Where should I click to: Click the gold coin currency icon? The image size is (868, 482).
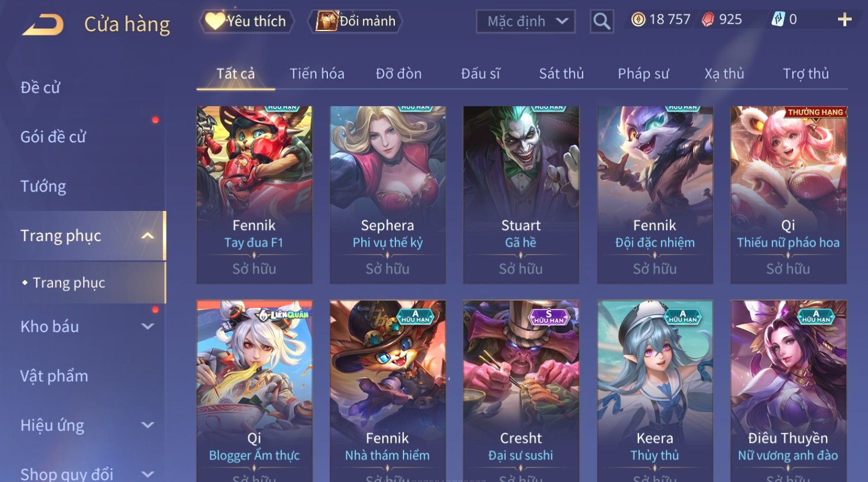[638, 20]
